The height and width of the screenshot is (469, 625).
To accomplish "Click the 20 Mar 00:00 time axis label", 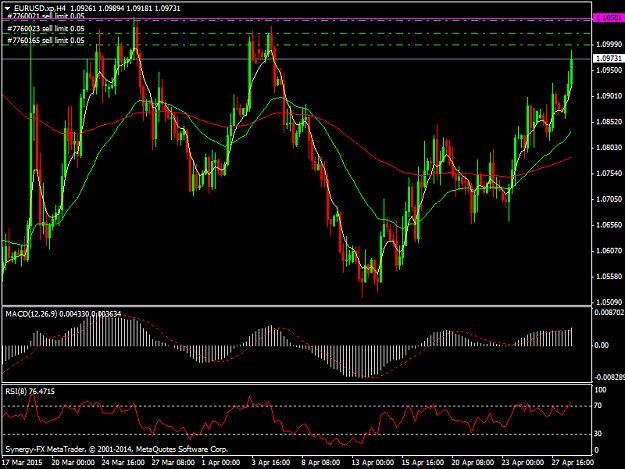I will [73, 463].
